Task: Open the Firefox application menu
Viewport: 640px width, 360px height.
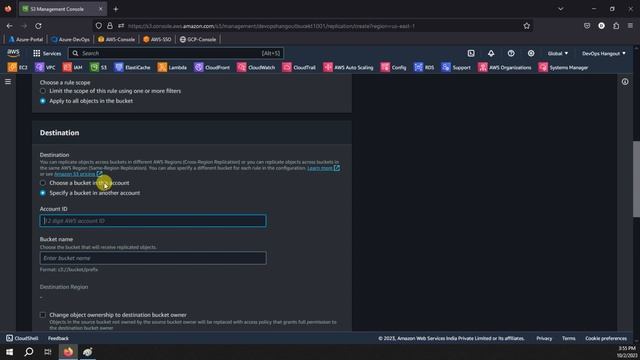Action: [x=631, y=26]
